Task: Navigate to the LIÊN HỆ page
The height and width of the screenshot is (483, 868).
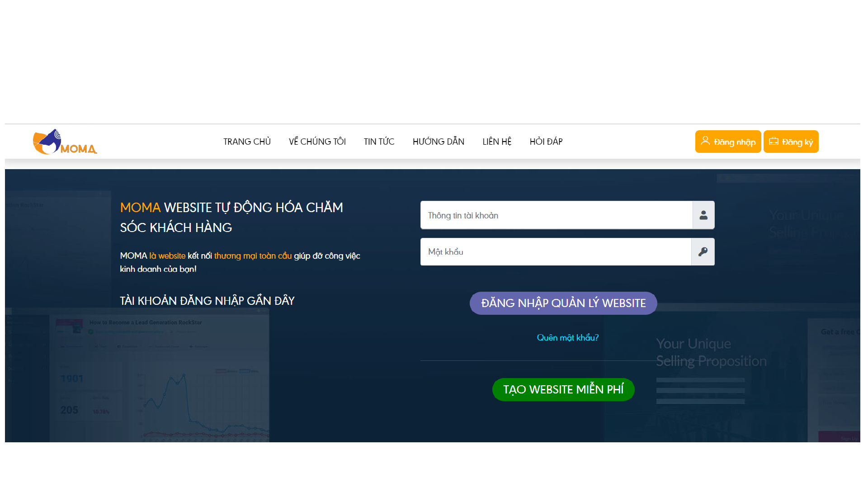Action: tap(497, 142)
